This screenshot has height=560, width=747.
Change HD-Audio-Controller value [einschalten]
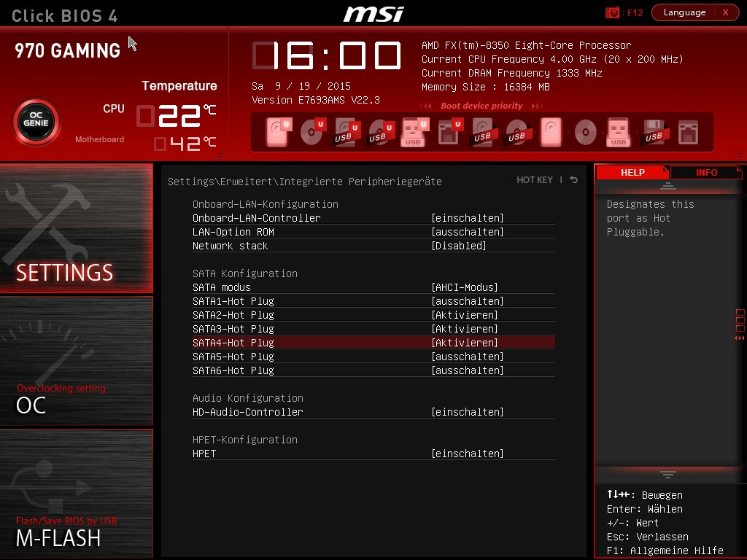pos(468,411)
